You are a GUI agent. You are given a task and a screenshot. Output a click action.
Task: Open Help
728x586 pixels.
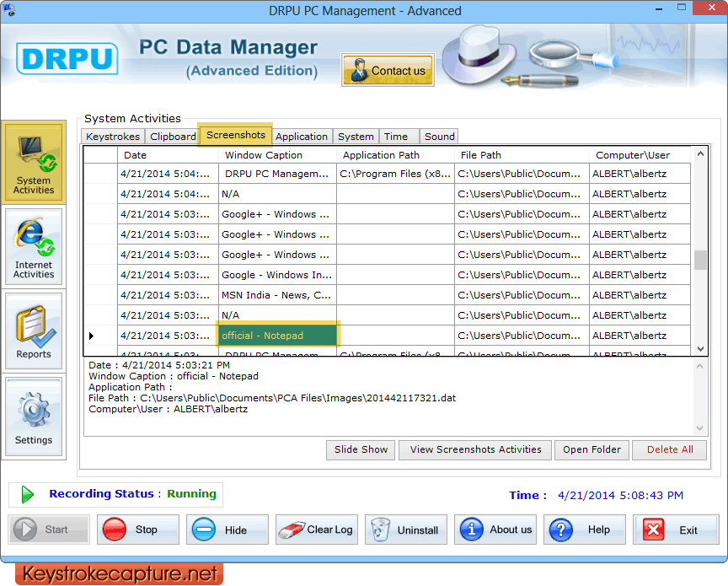click(585, 530)
